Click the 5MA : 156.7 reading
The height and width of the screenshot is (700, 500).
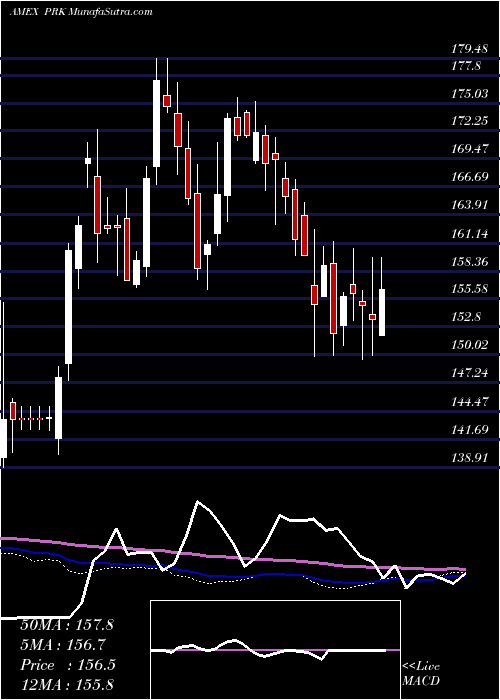(62, 645)
